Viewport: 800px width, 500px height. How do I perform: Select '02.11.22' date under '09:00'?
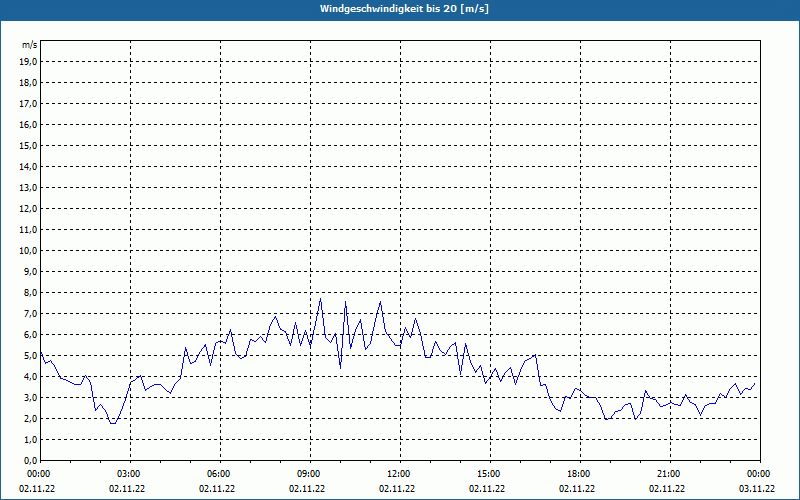pyautogui.click(x=307, y=489)
